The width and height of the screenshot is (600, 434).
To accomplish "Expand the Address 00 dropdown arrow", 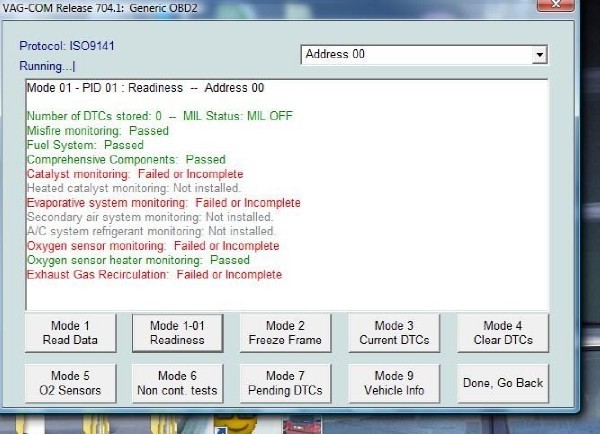I will coord(539,54).
